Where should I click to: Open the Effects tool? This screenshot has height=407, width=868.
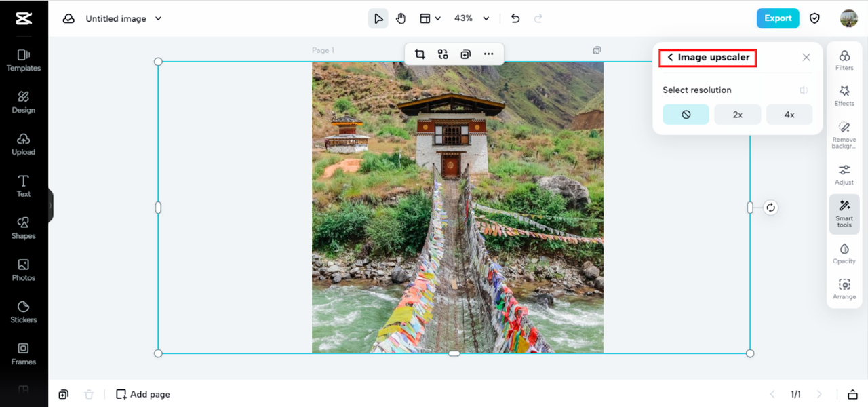pyautogui.click(x=844, y=96)
